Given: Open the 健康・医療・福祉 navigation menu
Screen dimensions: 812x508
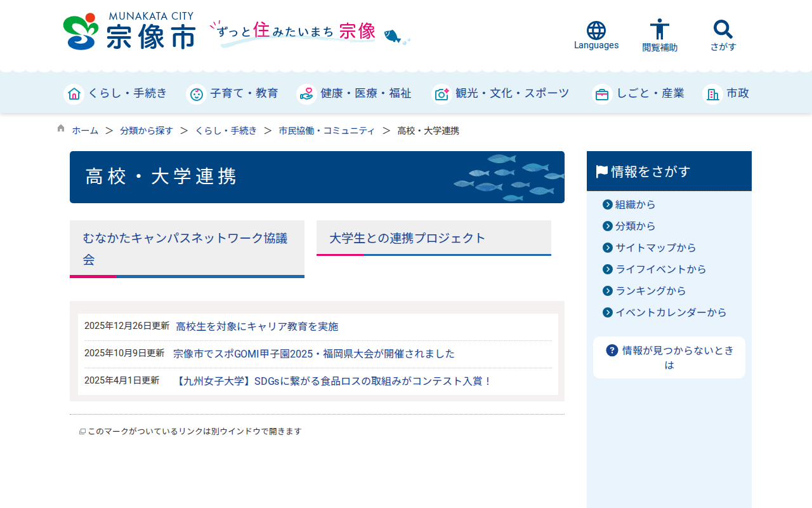Looking at the screenshot, I should click(354, 94).
